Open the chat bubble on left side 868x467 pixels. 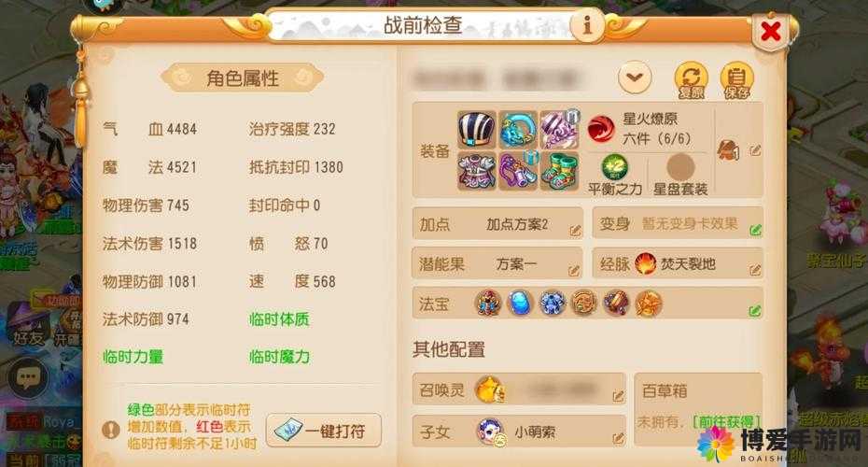(x=28, y=377)
